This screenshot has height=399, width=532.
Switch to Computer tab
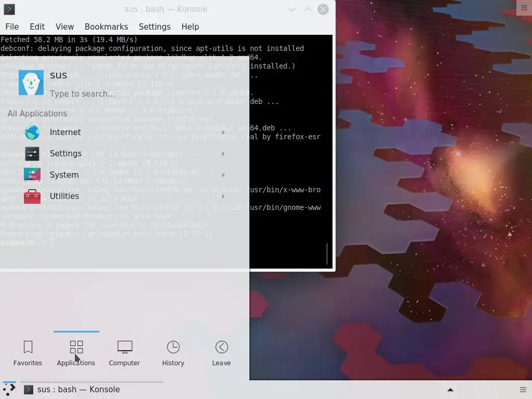click(x=125, y=353)
